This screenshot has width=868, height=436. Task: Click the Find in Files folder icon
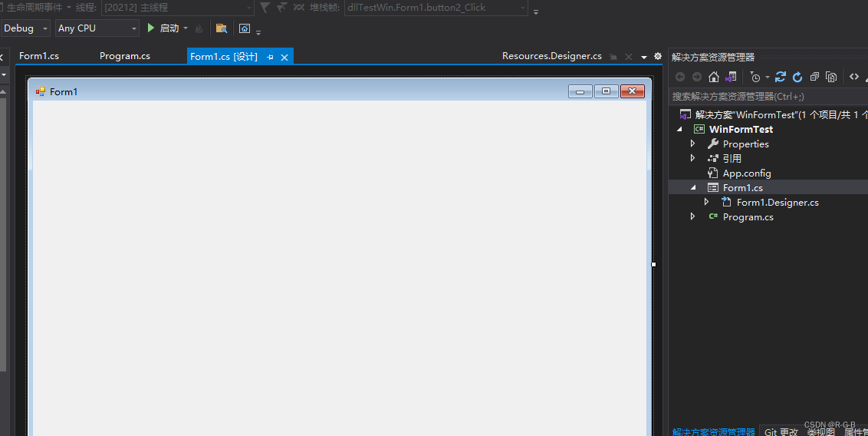pos(222,28)
